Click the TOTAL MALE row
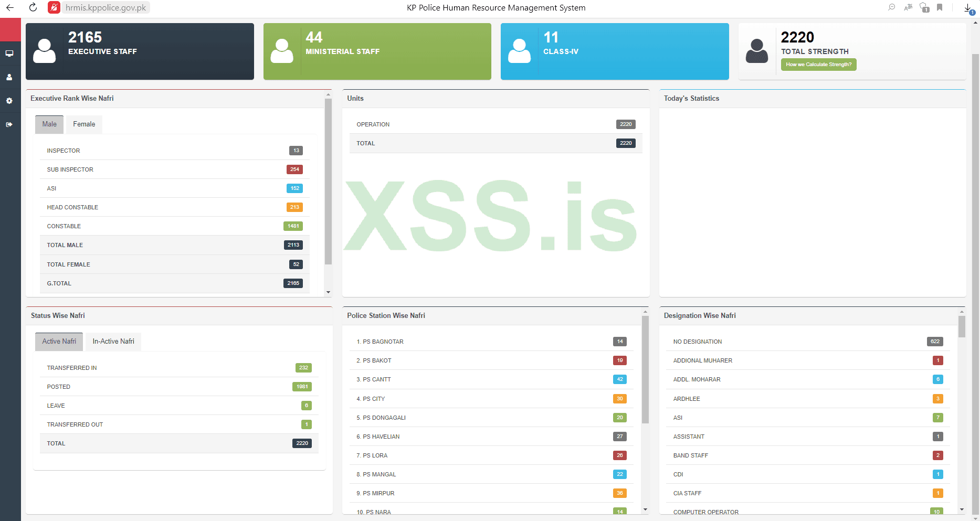Screen dimensions: 980x521 175,245
